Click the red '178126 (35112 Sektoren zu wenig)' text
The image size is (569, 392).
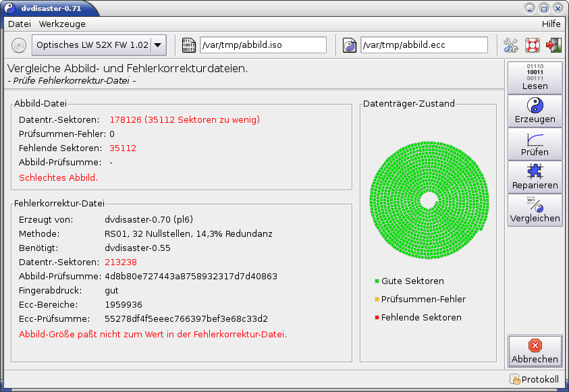tap(185, 119)
